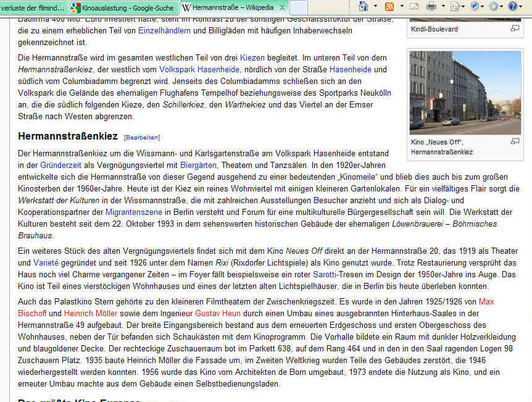Follow the Kiezen link
This screenshot has width=532, height=402.
(252, 57)
